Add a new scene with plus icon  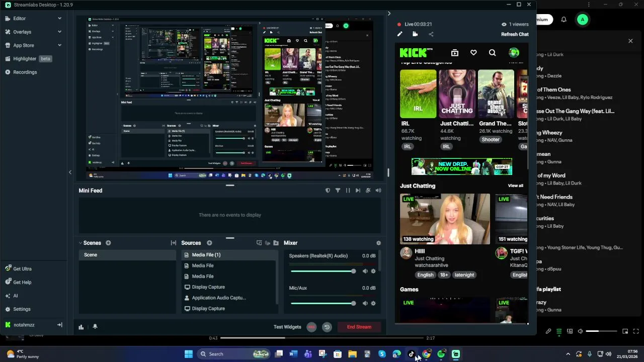coord(108,243)
